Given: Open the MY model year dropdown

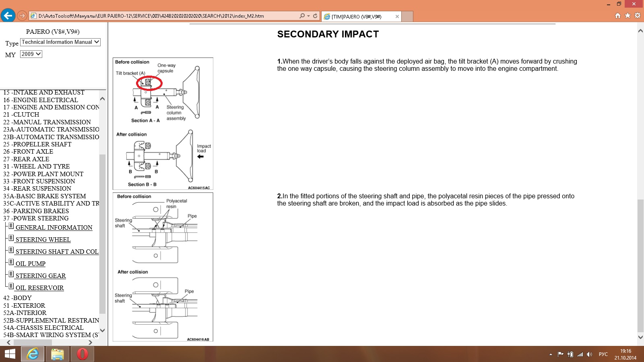Looking at the screenshot, I should [31, 54].
